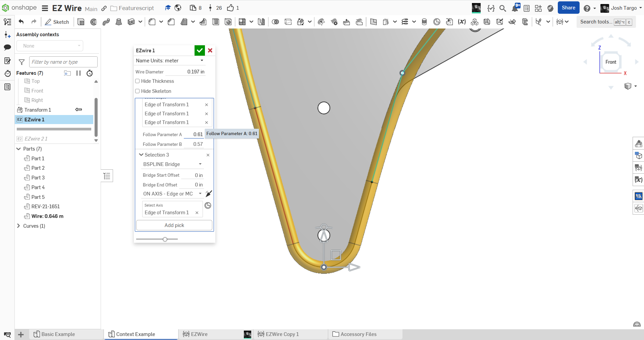Open the Variable (x) tool
Image resolution: width=644 pixels, height=340 pixels.
pos(462,22)
